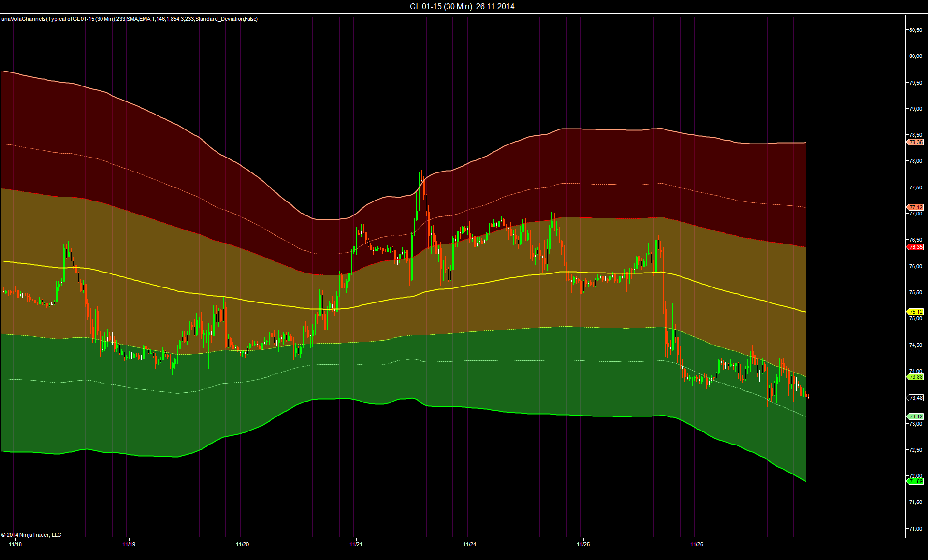
Task: Click the 73,48 last price marker
Action: click(915, 398)
